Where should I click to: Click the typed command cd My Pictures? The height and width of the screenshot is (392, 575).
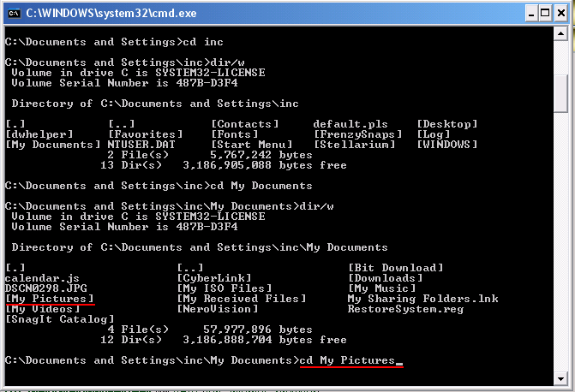pyautogui.click(x=347, y=360)
